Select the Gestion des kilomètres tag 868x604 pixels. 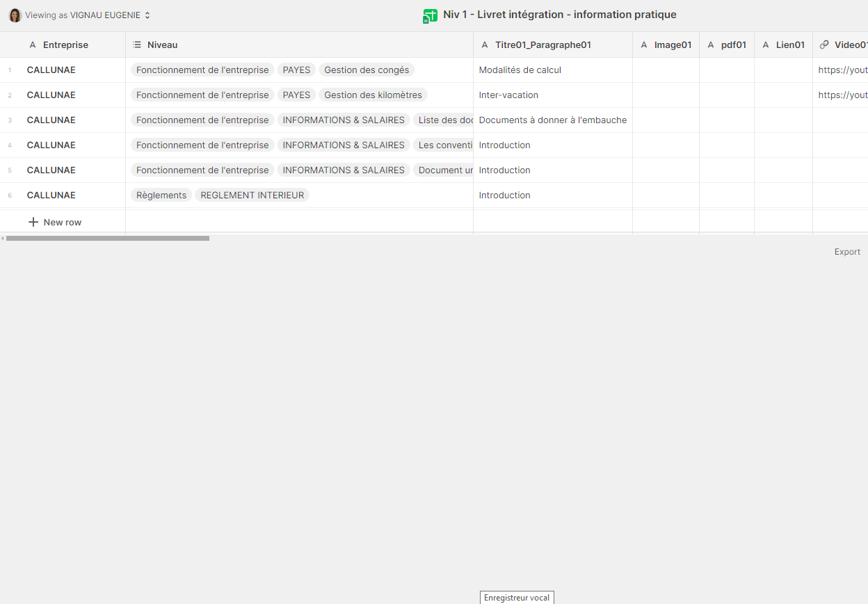click(373, 95)
